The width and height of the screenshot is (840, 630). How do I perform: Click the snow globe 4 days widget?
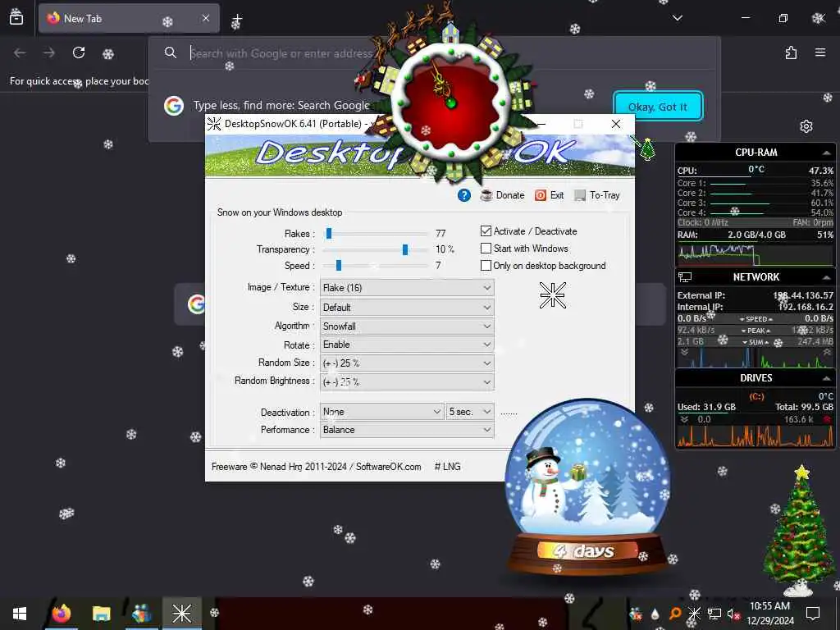click(x=587, y=487)
